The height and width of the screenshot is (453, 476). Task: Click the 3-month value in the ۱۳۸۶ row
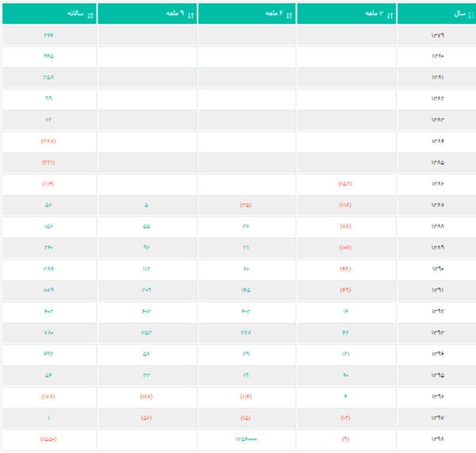click(346, 184)
